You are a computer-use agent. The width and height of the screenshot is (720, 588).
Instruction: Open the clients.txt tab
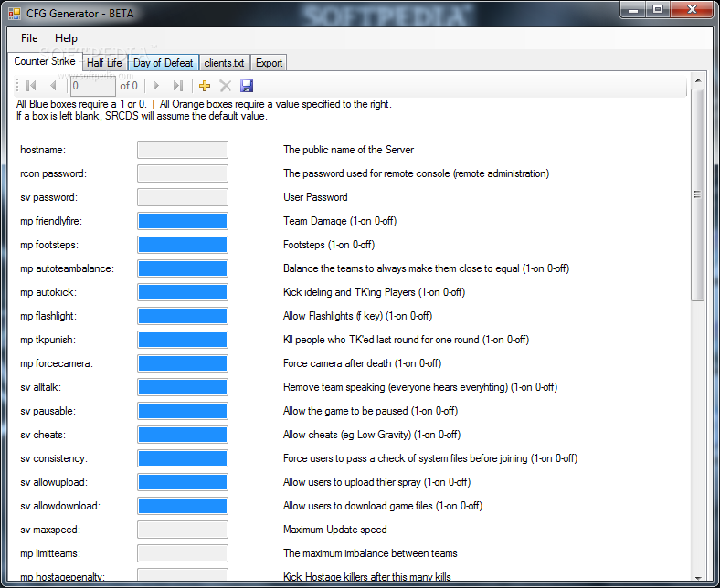pos(224,63)
